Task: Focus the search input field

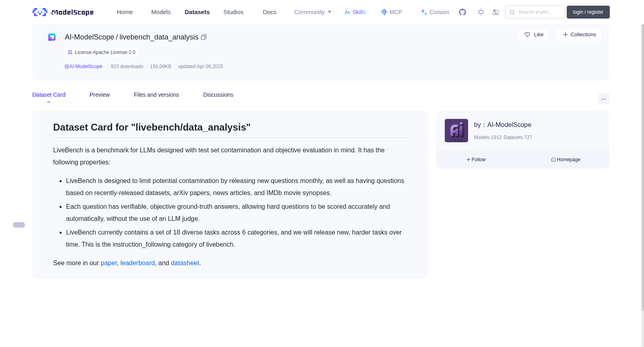Action: tap(535, 12)
